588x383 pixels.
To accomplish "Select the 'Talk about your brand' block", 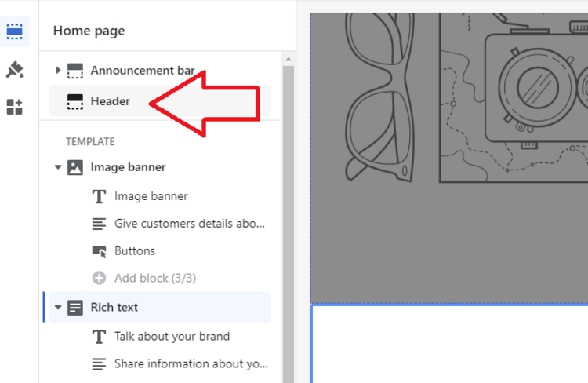I will click(x=172, y=337).
